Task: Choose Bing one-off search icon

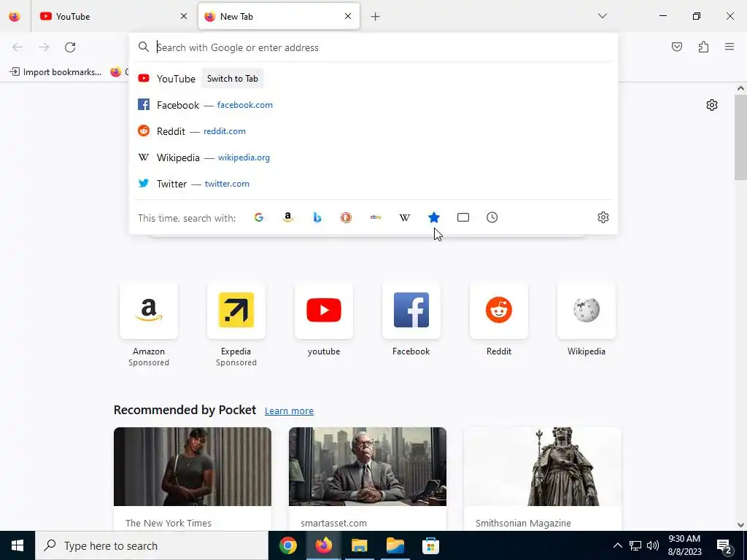Action: coord(317,217)
